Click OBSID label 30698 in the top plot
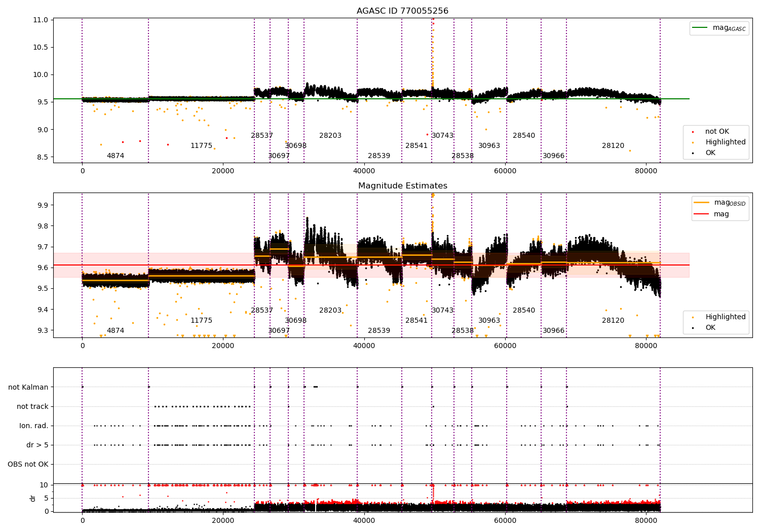 tap(295, 145)
